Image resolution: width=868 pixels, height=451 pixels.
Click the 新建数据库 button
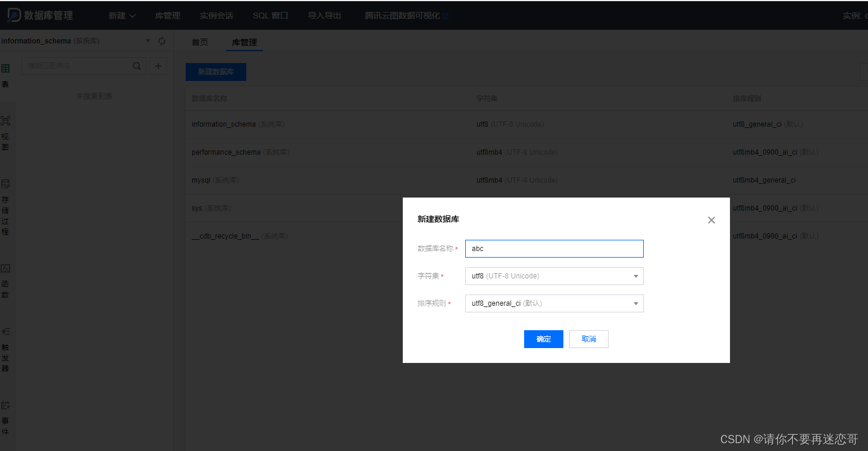click(x=216, y=71)
